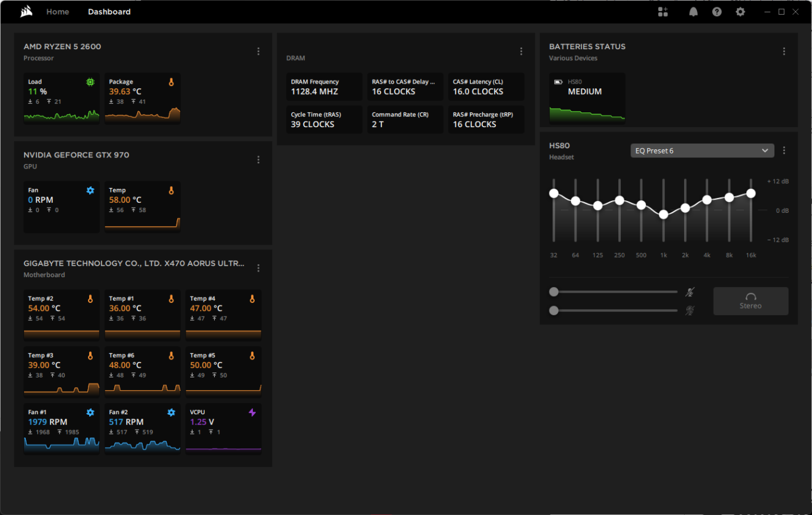The image size is (812, 515).
Task: Open the EQ Preset 6 dropdown
Action: point(702,151)
